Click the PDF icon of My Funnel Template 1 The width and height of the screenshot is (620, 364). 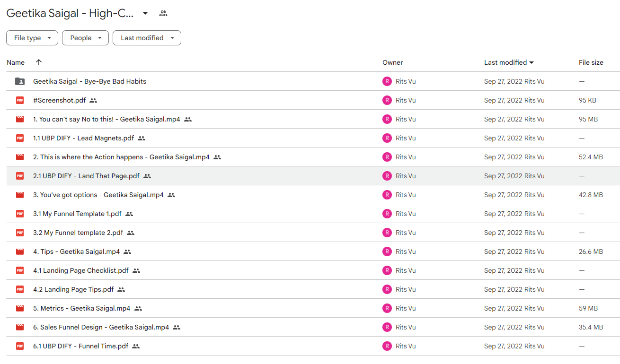click(x=20, y=214)
